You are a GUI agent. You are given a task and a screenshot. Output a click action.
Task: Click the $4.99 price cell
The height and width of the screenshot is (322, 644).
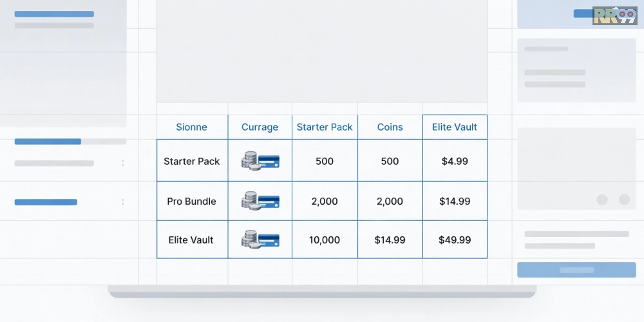pos(455,161)
